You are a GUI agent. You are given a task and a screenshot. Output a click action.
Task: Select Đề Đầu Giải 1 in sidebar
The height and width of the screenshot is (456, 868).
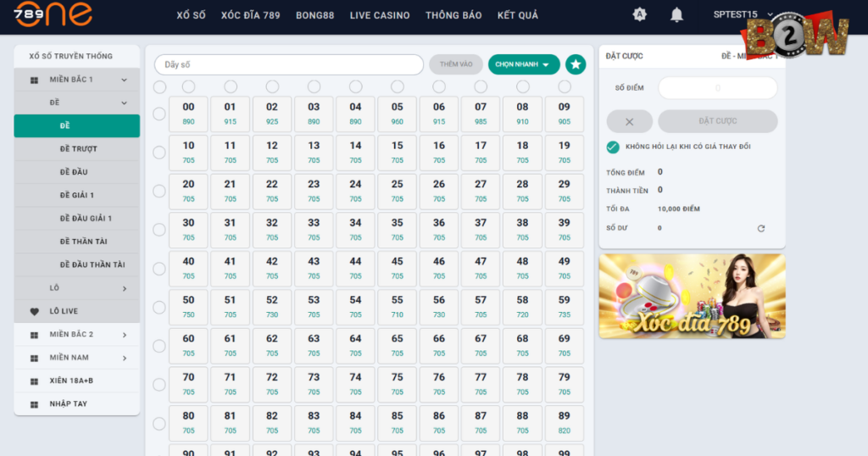[x=77, y=219]
